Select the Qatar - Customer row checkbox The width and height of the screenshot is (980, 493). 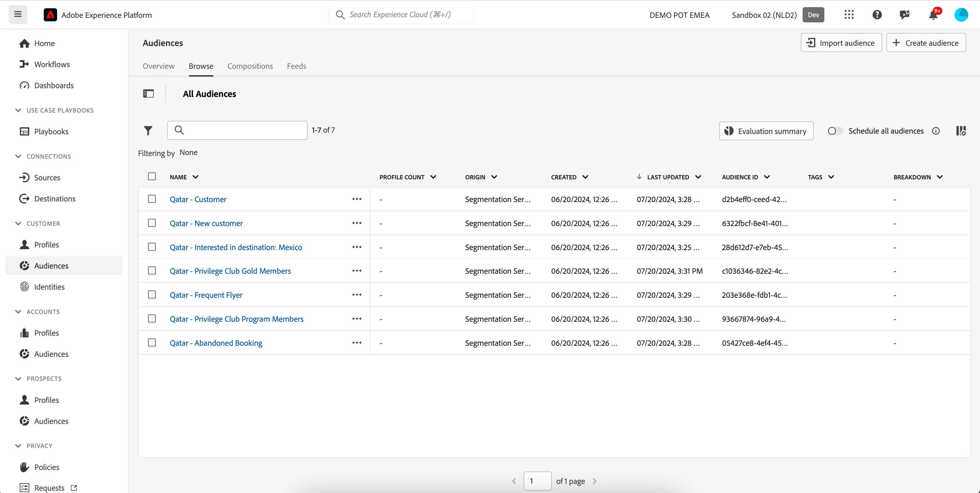[152, 199]
